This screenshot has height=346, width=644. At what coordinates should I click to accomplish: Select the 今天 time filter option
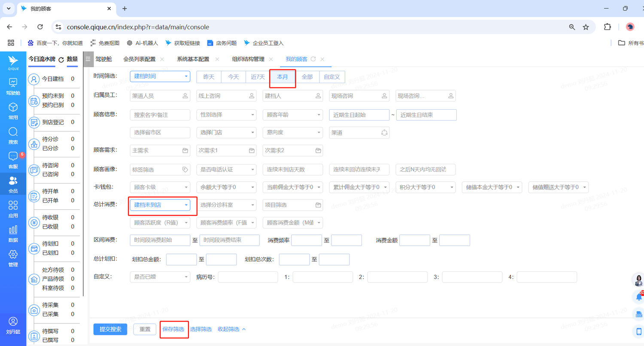point(233,77)
